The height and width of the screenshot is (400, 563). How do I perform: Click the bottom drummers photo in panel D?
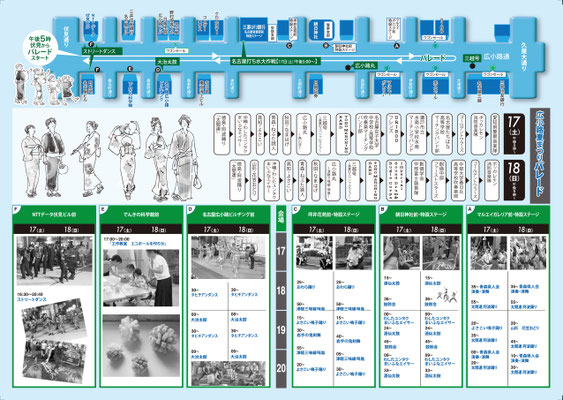[229, 373]
